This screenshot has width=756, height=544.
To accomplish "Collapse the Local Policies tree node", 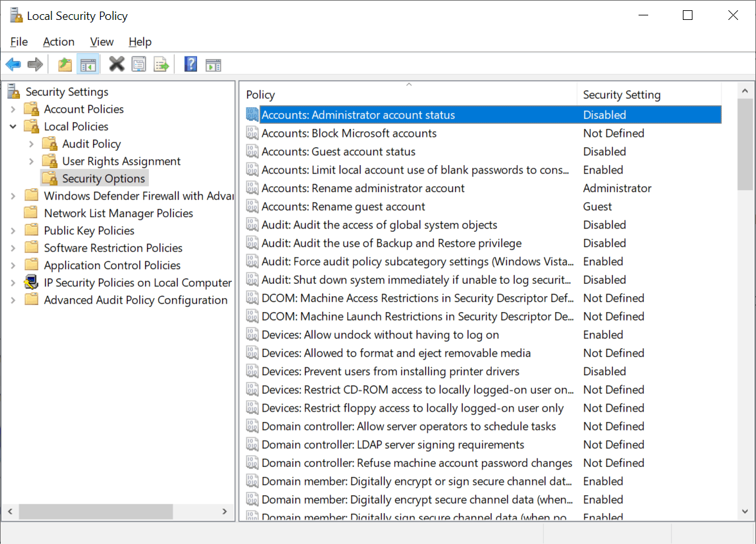I will click(x=14, y=126).
